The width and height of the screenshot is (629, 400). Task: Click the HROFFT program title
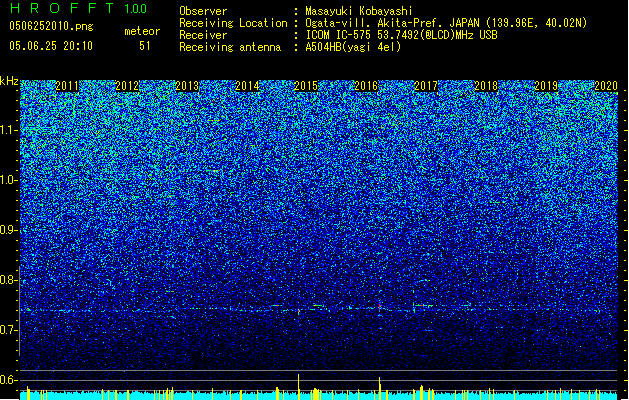click(x=62, y=8)
